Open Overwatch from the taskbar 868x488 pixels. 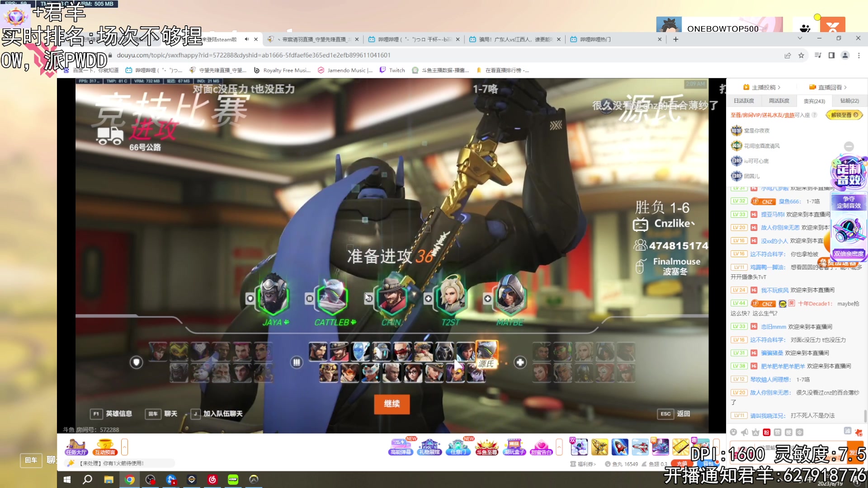[x=254, y=479]
